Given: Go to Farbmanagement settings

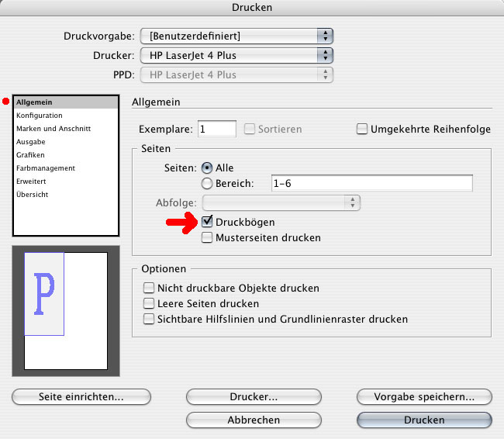Looking at the screenshot, I should [x=46, y=168].
